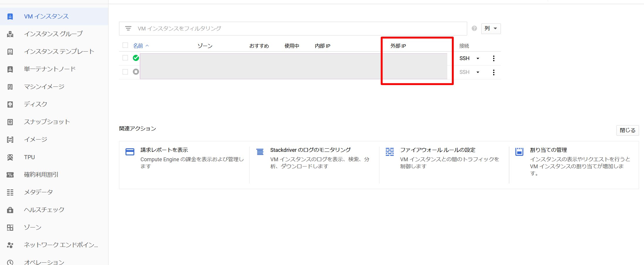Image resolution: width=644 pixels, height=265 pixels.
Task: Click the イメージ sidebar icon
Action: click(10, 140)
